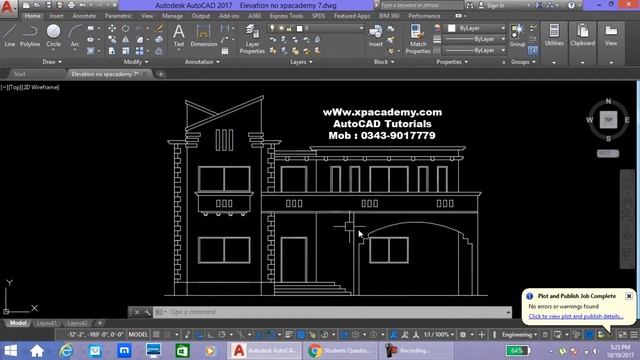The height and width of the screenshot is (360, 640).
Task: Open the View panel
Action: [611, 36]
